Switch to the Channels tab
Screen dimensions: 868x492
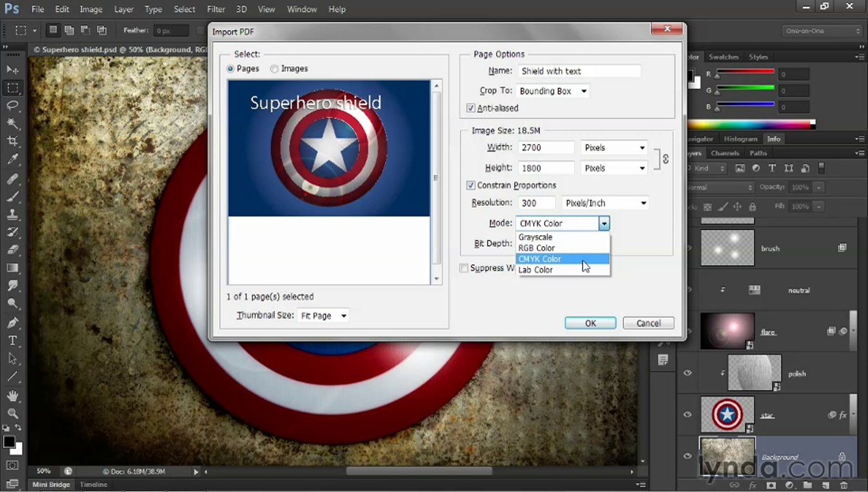coord(724,153)
